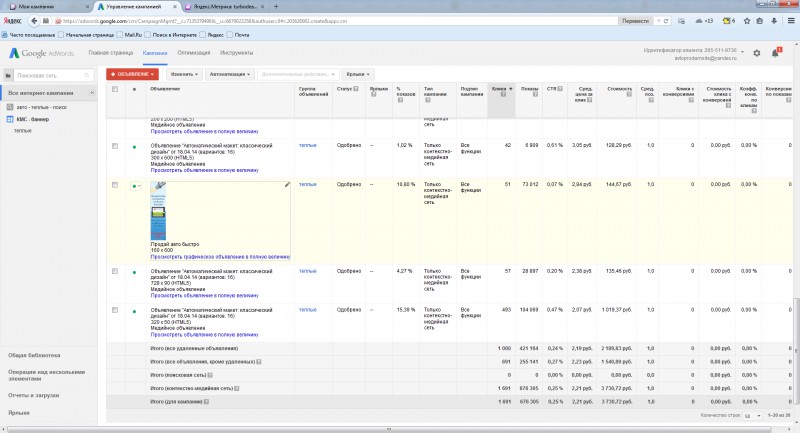Image resolution: width=800 pixels, height=433 pixels.
Task: Open the Автоматизация dropdown menu
Action: 230,74
